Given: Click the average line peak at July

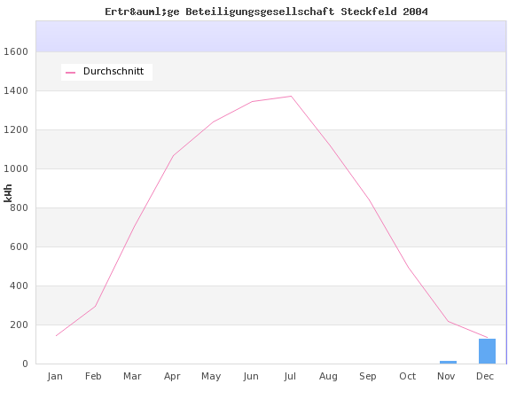Looking at the screenshot, I should coord(291,96).
